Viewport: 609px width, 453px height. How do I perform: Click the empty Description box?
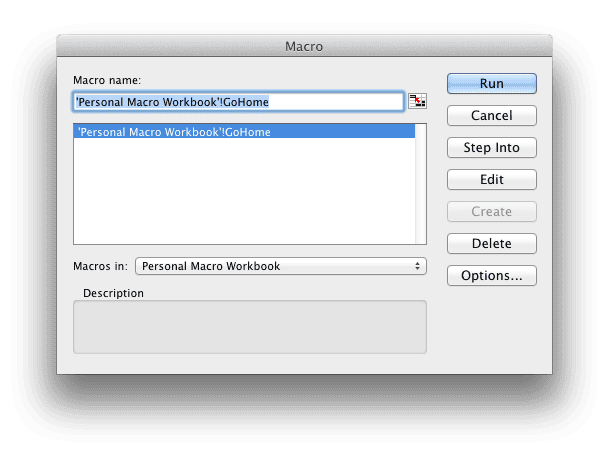click(x=250, y=327)
